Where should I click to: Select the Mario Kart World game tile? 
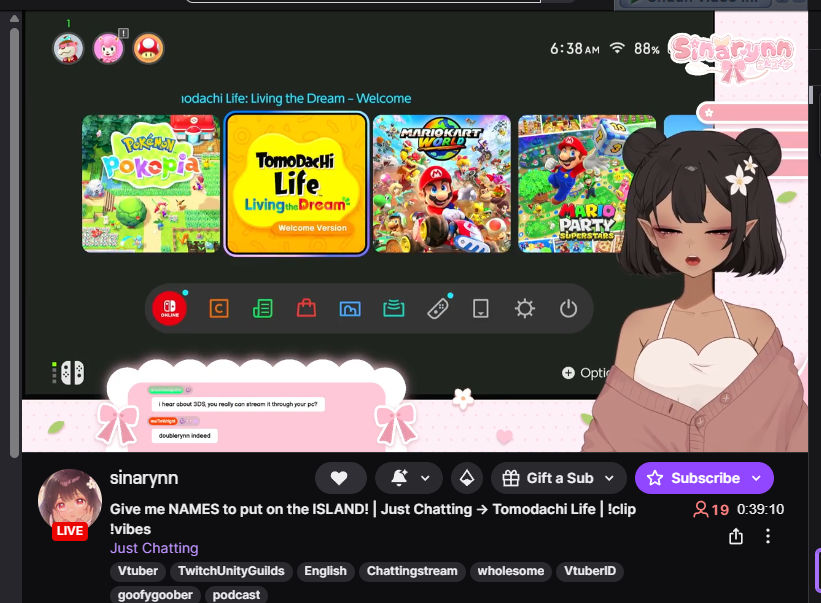(x=441, y=184)
